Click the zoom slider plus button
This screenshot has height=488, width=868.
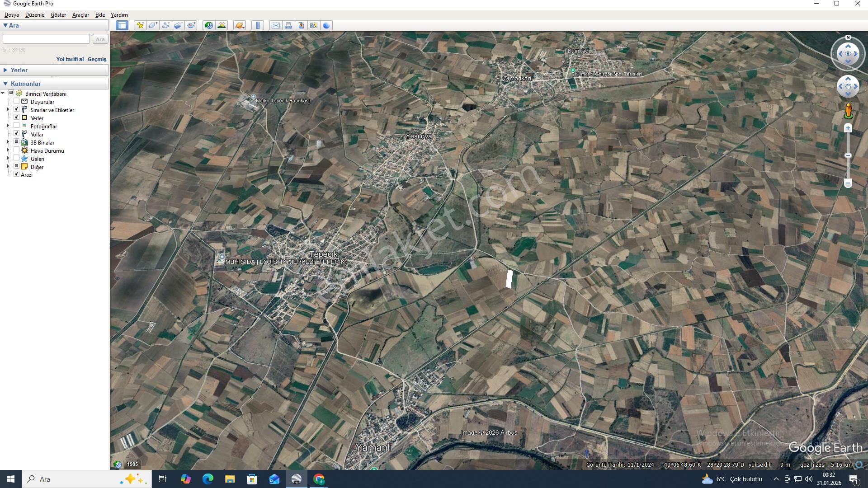click(x=848, y=128)
